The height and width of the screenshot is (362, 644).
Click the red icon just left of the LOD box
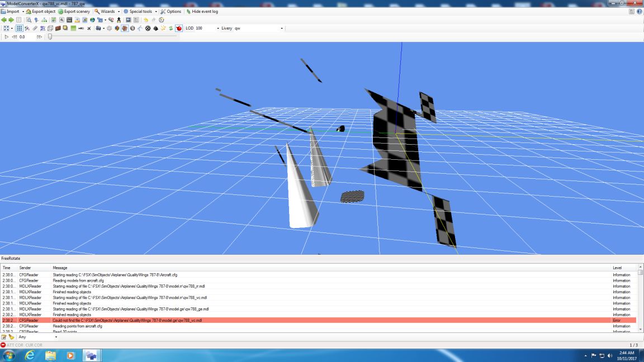tap(178, 28)
